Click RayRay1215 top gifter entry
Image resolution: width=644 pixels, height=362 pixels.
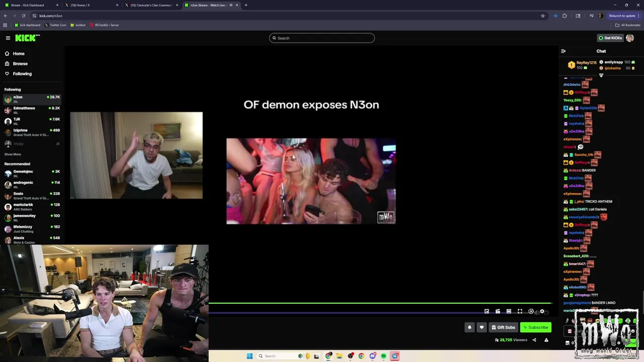pyautogui.click(x=582, y=65)
